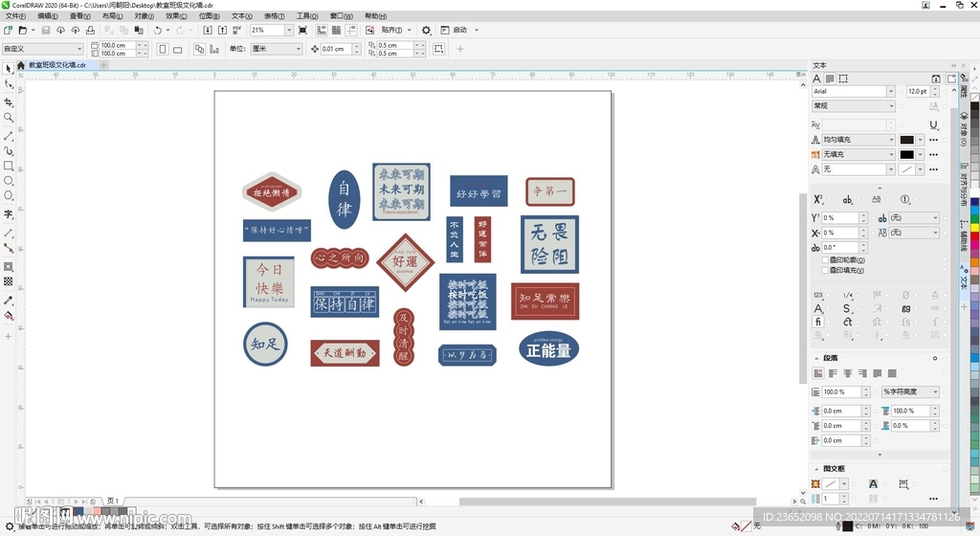Toggle show grid button
Image resolution: width=980 pixels, height=536 pixels.
tap(336, 30)
